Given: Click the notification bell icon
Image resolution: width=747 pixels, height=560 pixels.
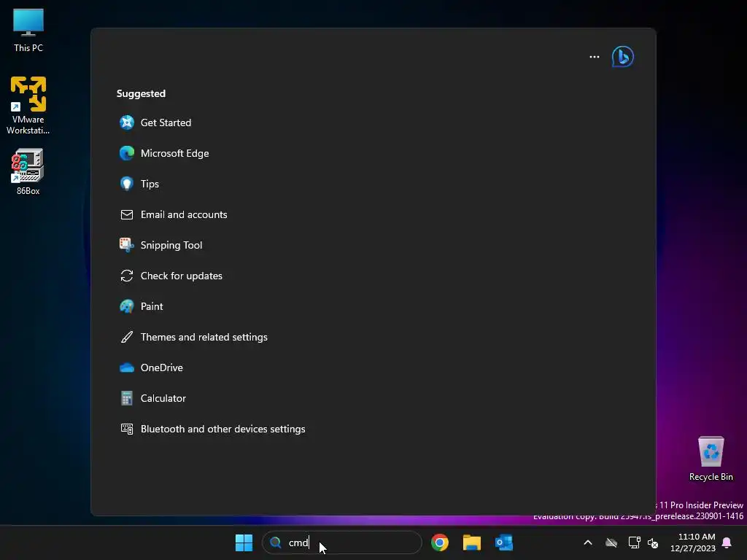Looking at the screenshot, I should [727, 542].
